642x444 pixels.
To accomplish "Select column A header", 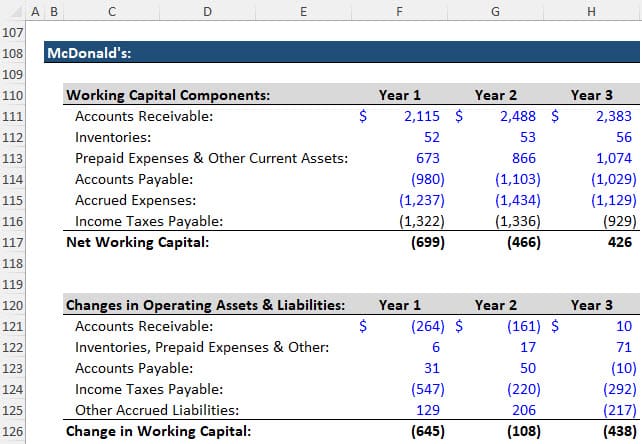I will [x=35, y=11].
